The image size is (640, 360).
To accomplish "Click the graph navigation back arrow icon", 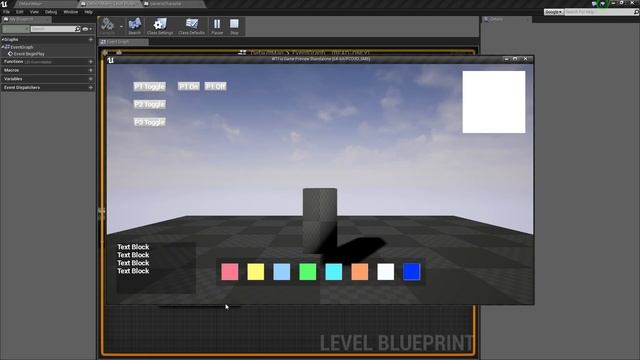I will pyautogui.click(x=105, y=53).
